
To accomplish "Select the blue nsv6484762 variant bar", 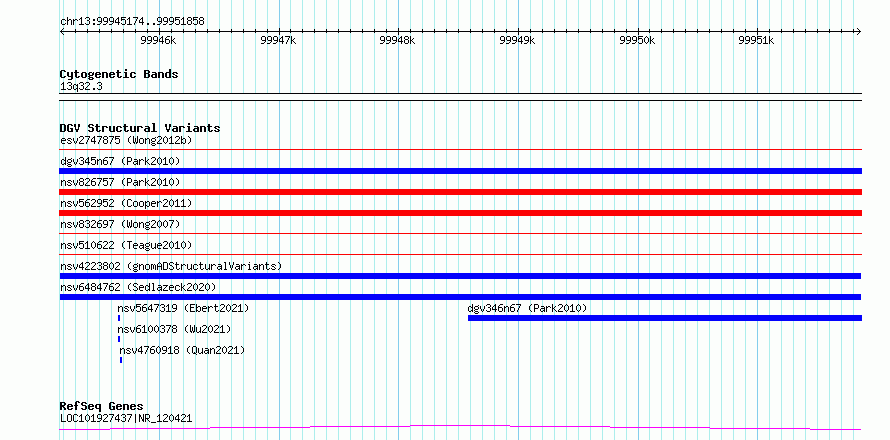I will 460,297.
